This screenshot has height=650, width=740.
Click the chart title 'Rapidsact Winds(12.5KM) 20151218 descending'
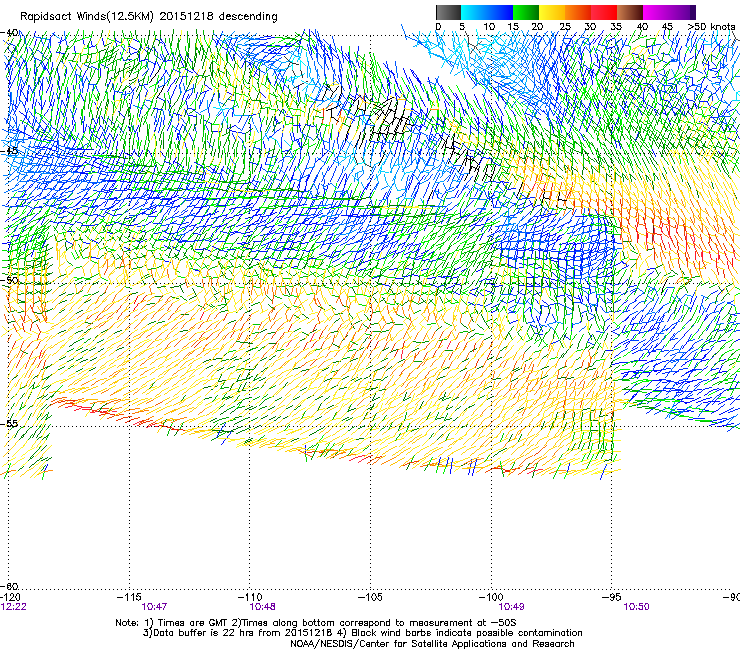click(149, 17)
